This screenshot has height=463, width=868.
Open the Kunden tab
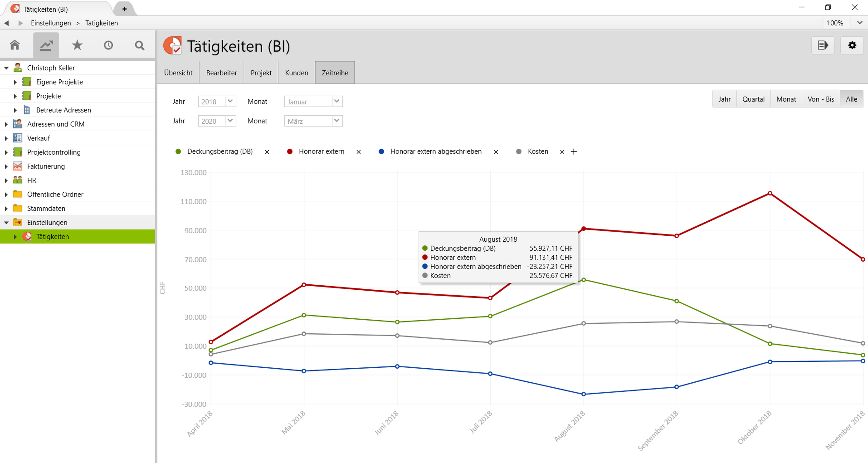tap(296, 73)
